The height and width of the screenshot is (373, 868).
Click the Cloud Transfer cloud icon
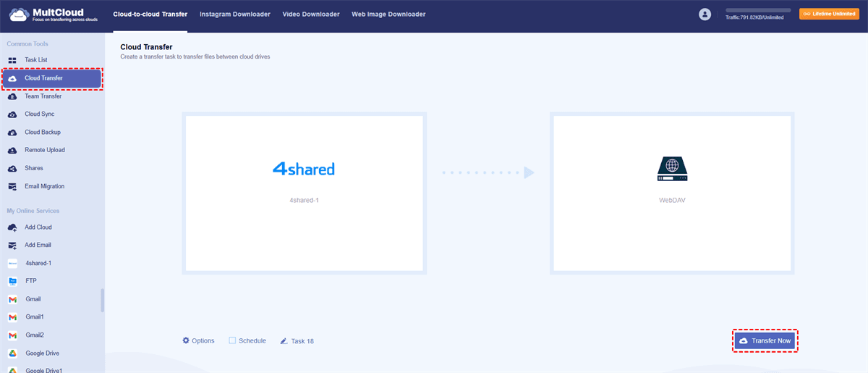pyautogui.click(x=12, y=78)
